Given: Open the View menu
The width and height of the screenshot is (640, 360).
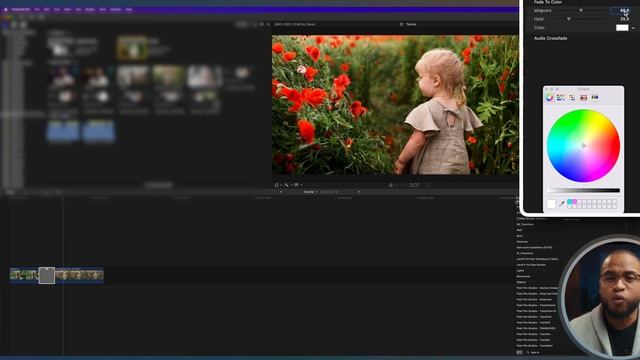Looking at the screenshot, I should click(x=102, y=9).
